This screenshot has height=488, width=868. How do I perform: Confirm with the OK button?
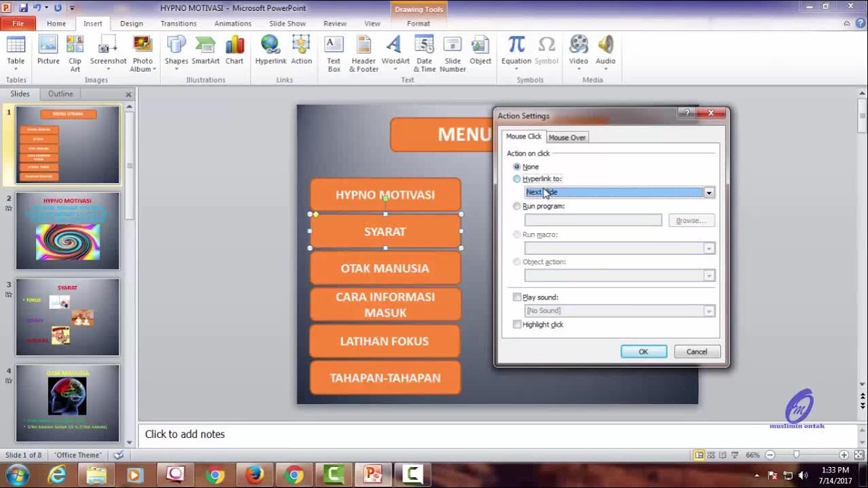[644, 351]
